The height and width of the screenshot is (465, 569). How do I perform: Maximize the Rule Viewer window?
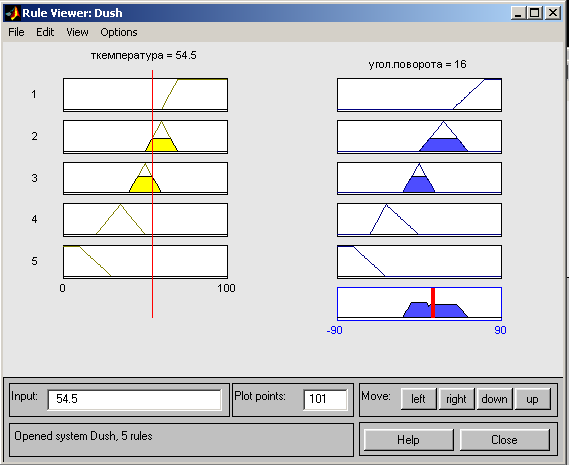pos(535,13)
